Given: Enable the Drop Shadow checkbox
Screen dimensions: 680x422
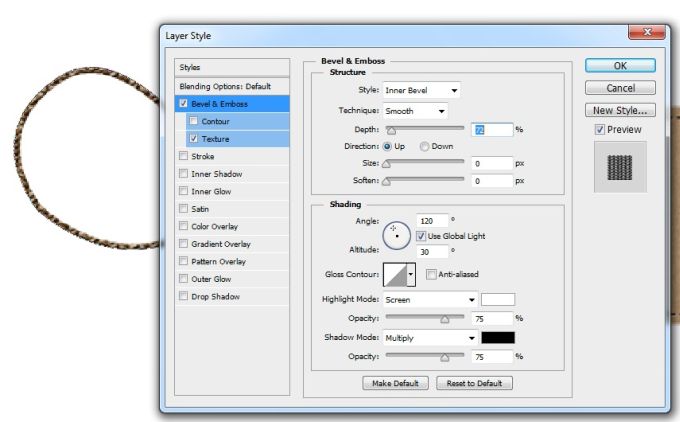Looking at the screenshot, I should point(183,296).
